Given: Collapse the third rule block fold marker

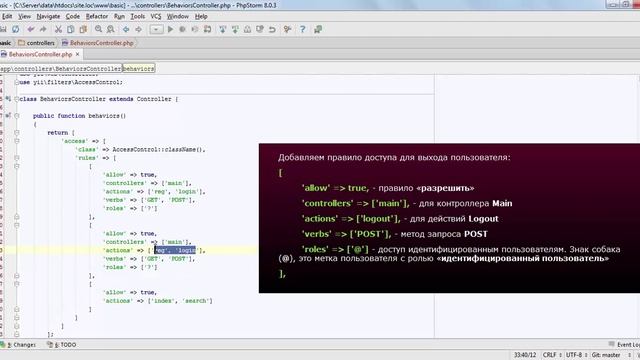Looking at the screenshot, I should pyautogui.click(x=17, y=284).
